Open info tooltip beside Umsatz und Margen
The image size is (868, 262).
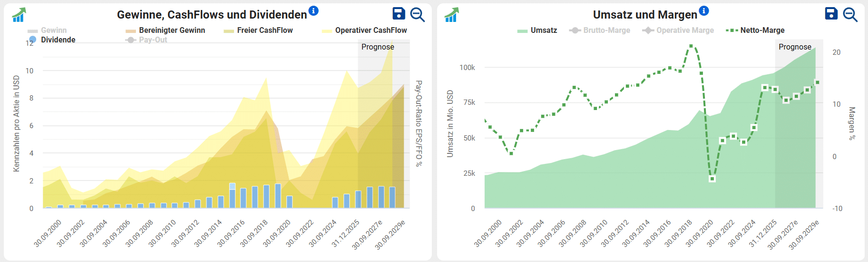click(704, 11)
